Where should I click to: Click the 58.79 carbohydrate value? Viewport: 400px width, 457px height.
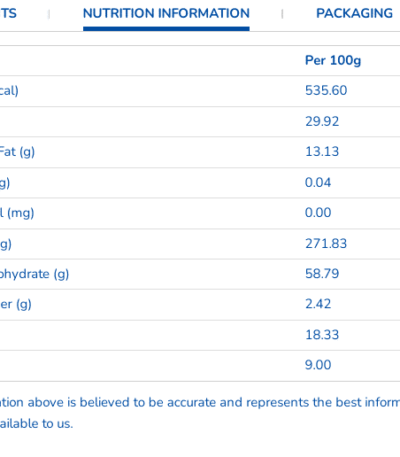322,274
